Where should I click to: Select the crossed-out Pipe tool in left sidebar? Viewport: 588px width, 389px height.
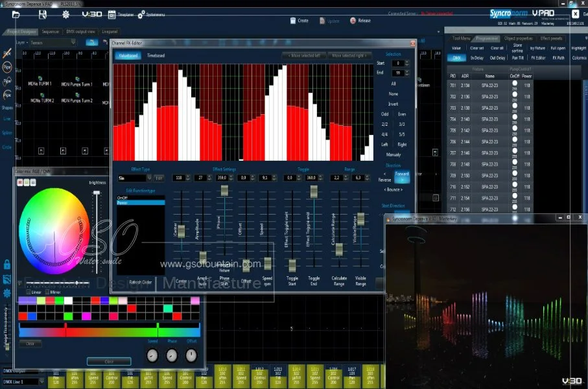[7, 53]
